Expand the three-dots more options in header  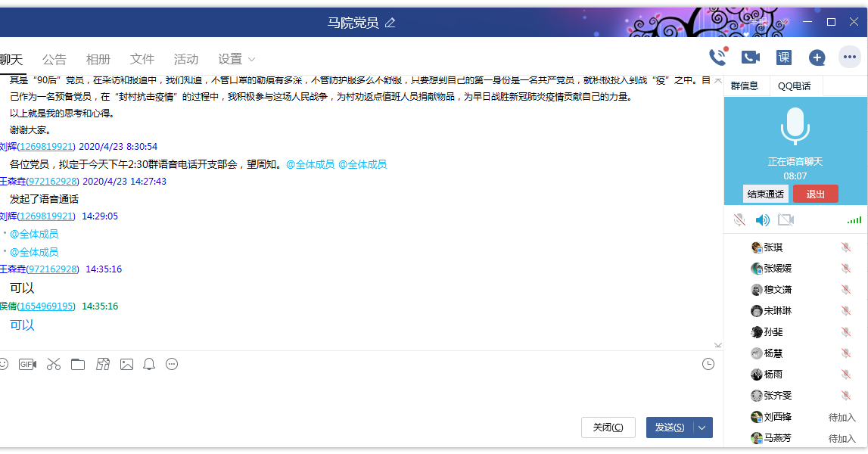point(850,58)
